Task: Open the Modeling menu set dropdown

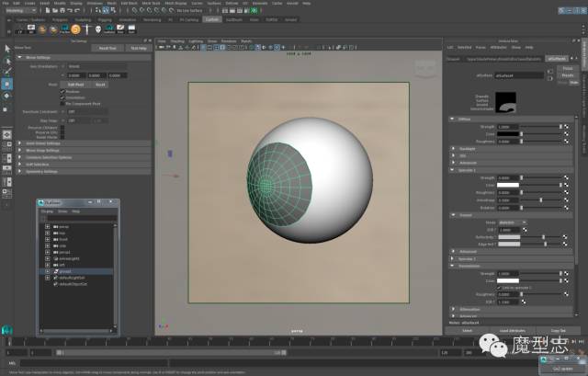Action: 21,10
